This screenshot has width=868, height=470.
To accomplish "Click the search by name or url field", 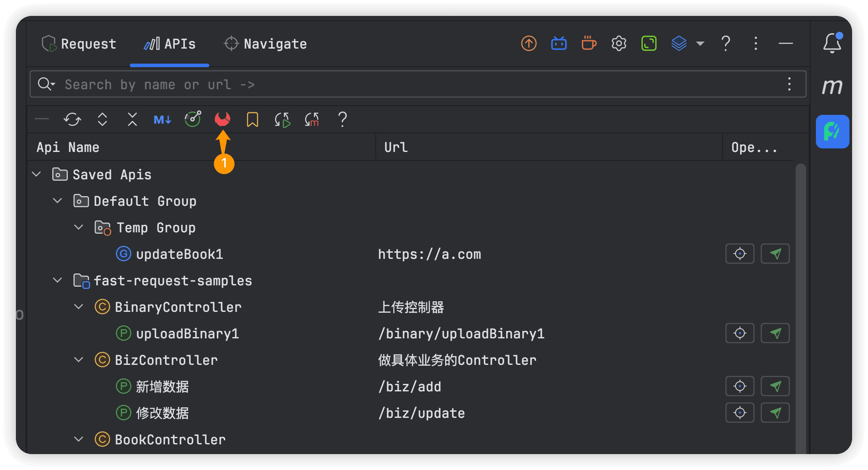I will (x=397, y=84).
